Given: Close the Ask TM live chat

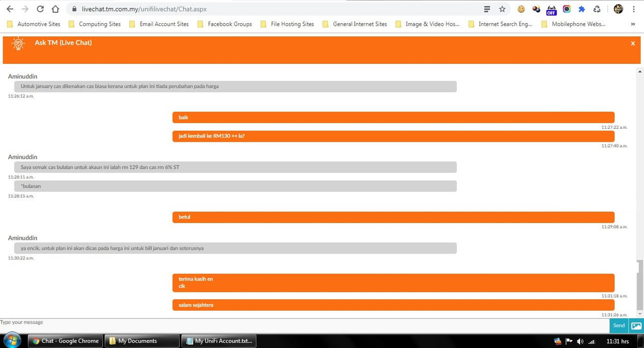Looking at the screenshot, I should (x=632, y=43).
